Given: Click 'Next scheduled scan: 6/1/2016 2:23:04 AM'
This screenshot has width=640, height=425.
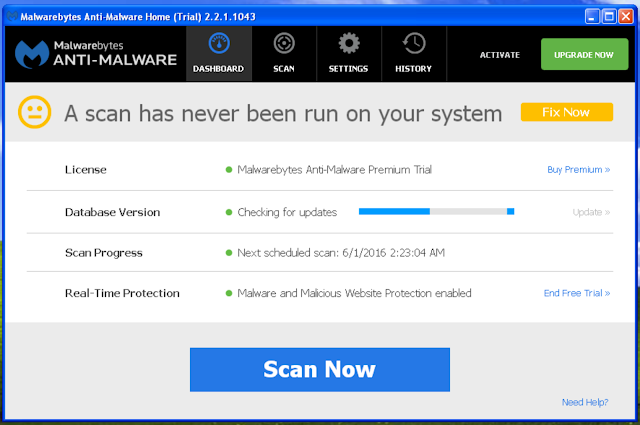Looking at the screenshot, I should tap(341, 253).
